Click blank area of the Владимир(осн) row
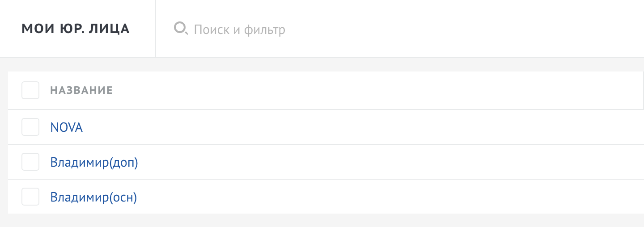The image size is (644, 227). click(358, 197)
